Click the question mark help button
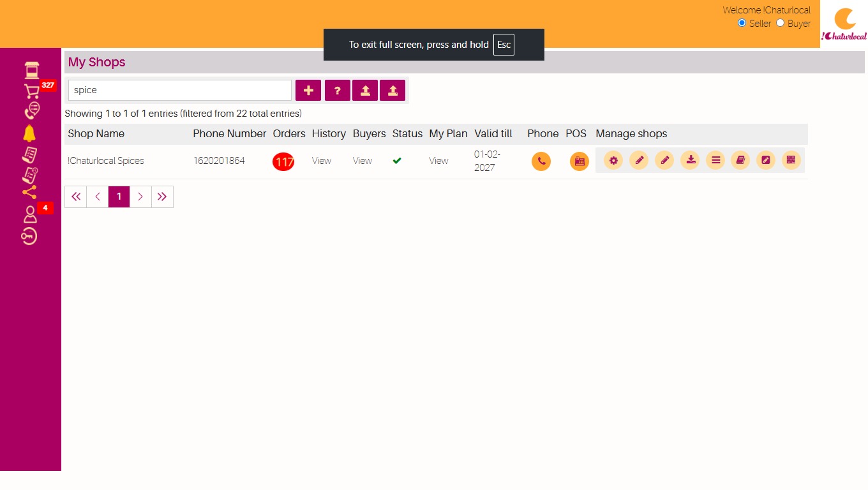Viewport: 868px width, 490px height. click(338, 91)
